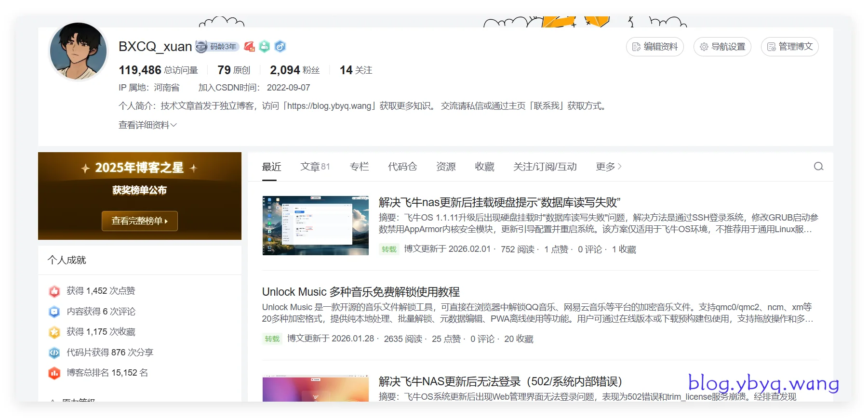868x418 pixels.
Task: Click the yellow star favorites achievement icon
Action: [54, 332]
